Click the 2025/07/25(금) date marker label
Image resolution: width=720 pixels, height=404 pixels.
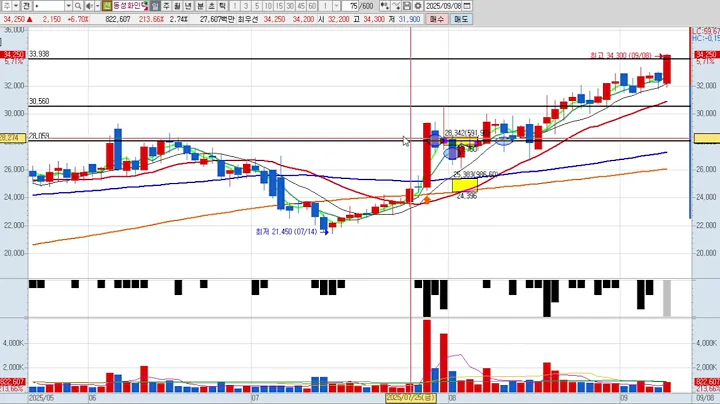point(411,398)
